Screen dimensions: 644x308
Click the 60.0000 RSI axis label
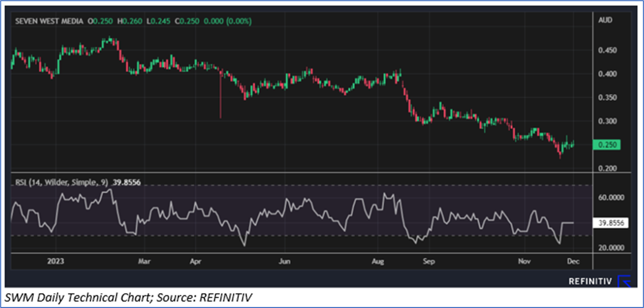coord(610,197)
